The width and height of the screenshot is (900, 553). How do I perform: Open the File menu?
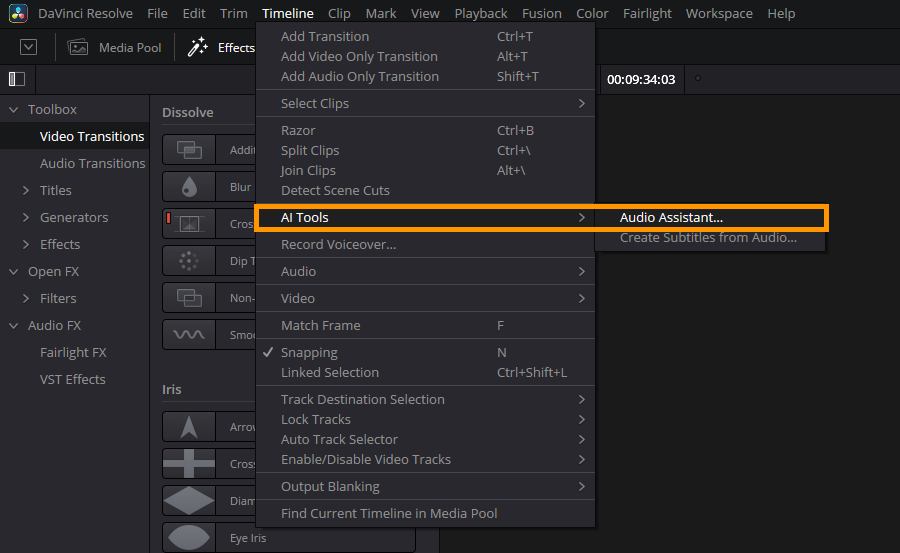click(x=157, y=13)
